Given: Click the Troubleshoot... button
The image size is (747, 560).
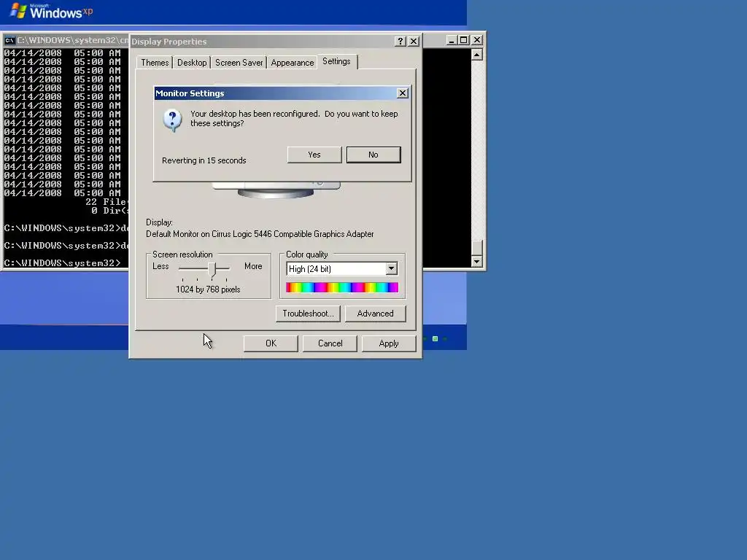Looking at the screenshot, I should [x=308, y=314].
